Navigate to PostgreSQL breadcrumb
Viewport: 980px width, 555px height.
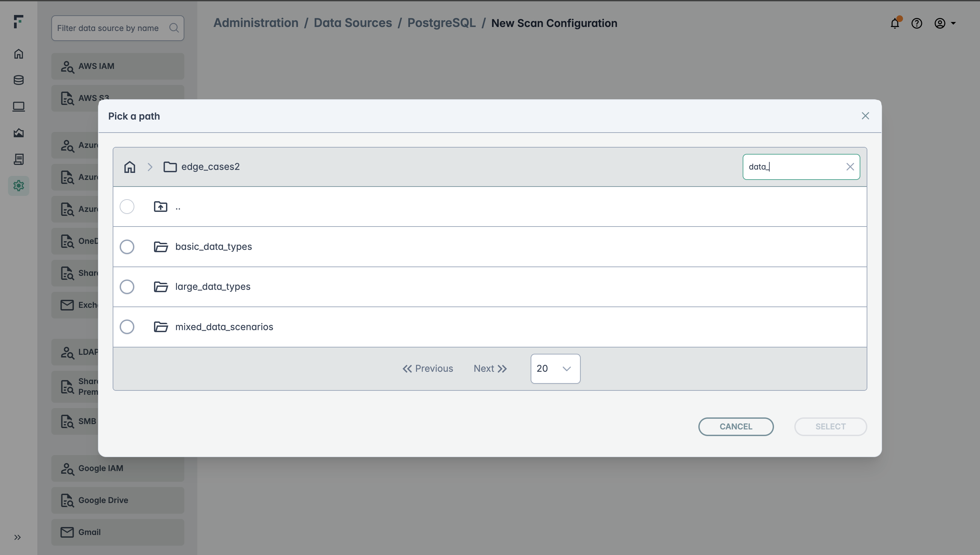click(441, 23)
